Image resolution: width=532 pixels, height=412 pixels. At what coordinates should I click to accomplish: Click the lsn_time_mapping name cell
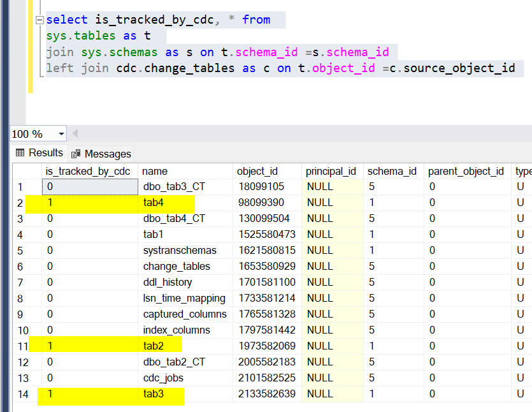tap(185, 298)
